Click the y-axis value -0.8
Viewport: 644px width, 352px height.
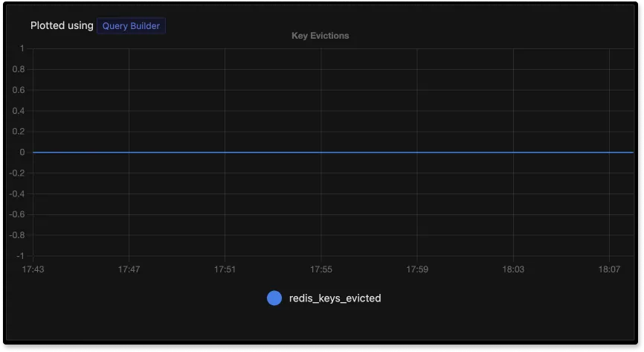pyautogui.click(x=17, y=235)
